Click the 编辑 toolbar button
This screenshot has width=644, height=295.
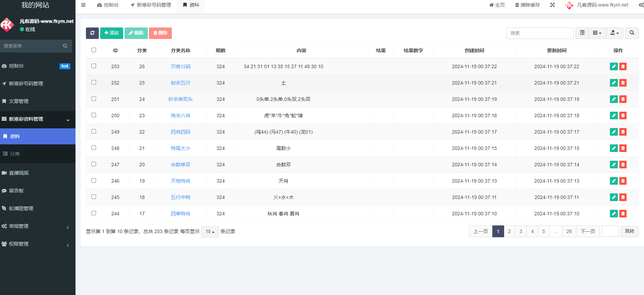[136, 33]
